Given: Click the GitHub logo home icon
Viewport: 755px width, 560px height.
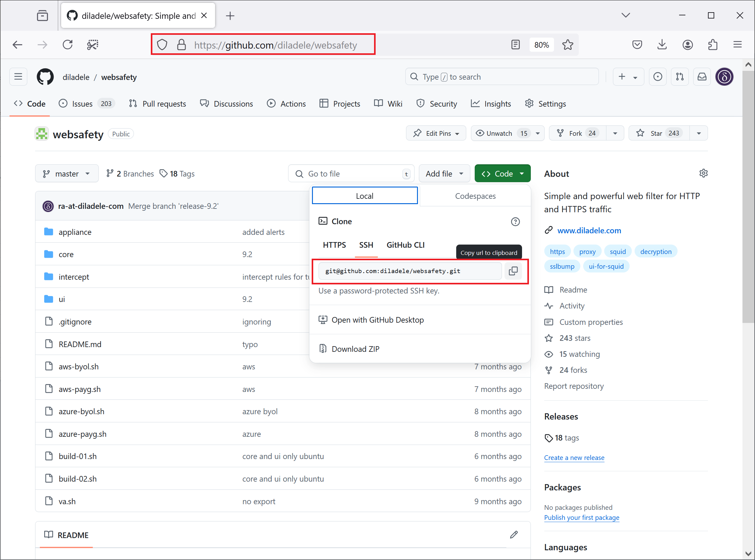Looking at the screenshot, I should 45,77.
